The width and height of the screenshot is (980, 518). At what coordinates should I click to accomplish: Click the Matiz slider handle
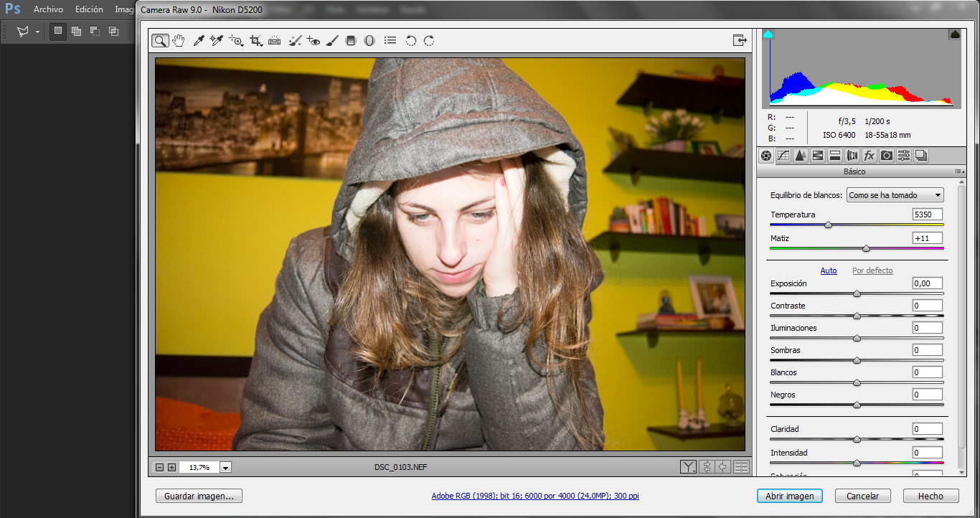pyautogui.click(x=866, y=248)
